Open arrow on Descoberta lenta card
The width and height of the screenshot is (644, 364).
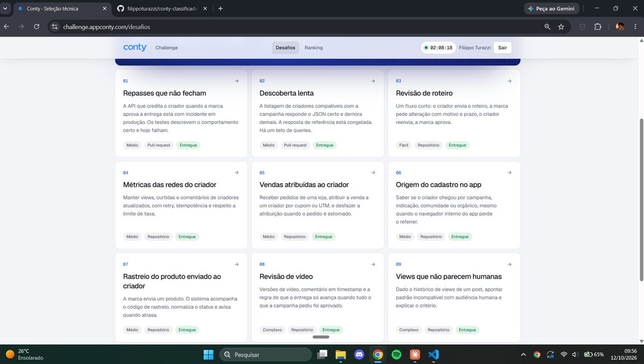point(373,81)
